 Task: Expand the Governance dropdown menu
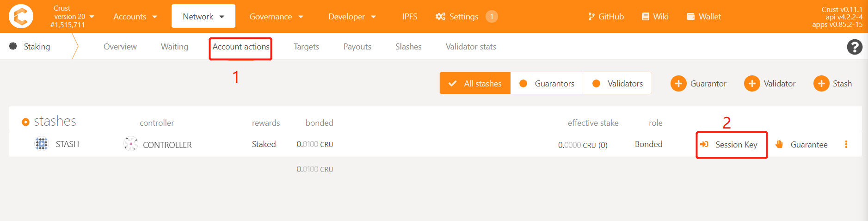(277, 17)
